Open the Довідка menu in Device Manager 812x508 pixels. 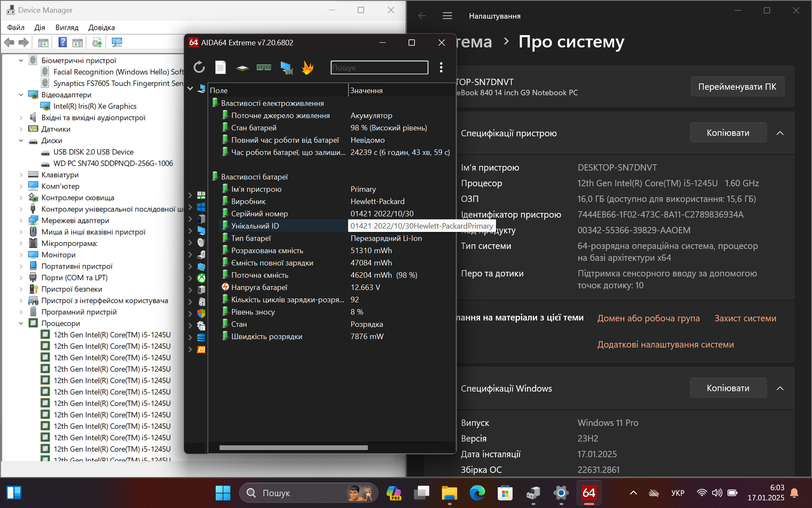[x=101, y=28]
